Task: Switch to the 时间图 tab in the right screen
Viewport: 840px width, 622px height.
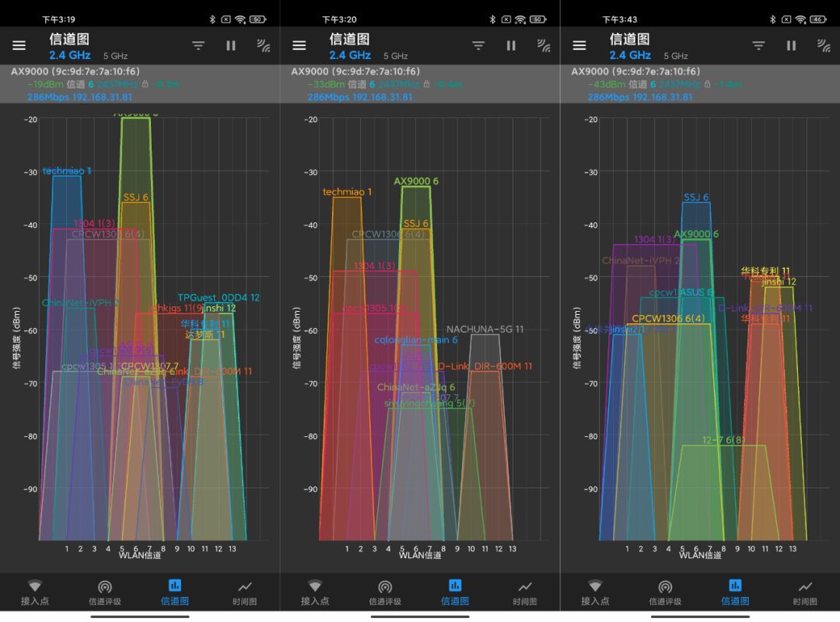Action: coord(805,592)
